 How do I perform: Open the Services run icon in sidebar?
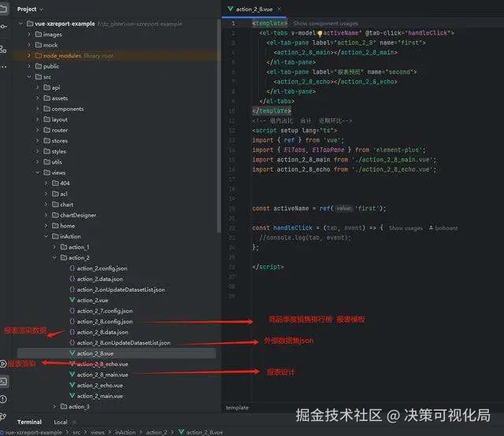coord(3,364)
